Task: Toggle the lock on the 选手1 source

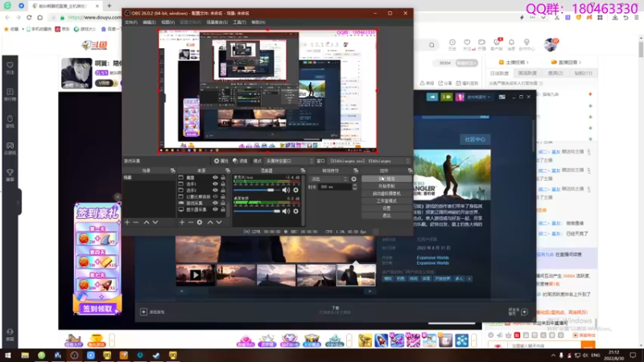Action: point(223,184)
